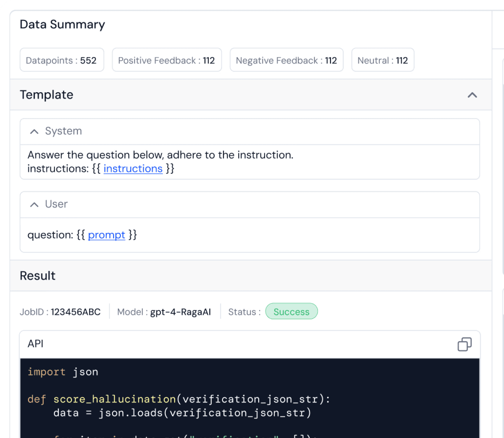The height and width of the screenshot is (438, 504).
Task: Click the JobID value 123456ABC
Action: 76,312
